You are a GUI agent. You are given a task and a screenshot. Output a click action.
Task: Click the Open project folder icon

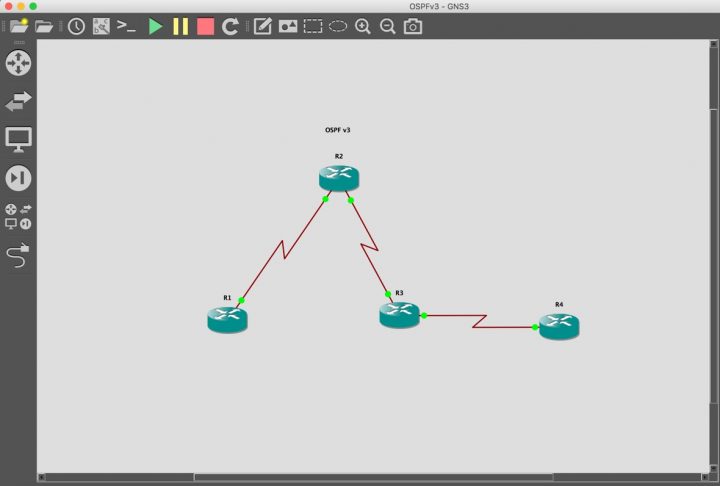(44, 26)
